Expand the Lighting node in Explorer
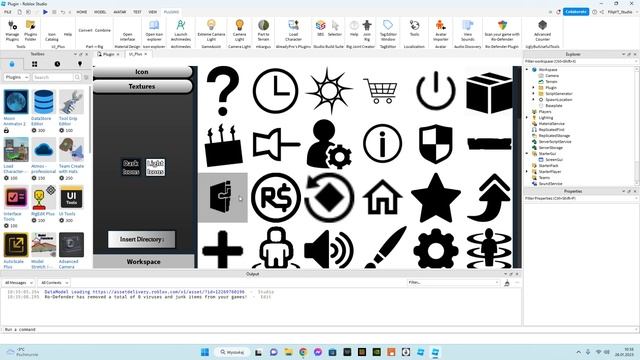Viewport: 640px width, 360px height. point(527,118)
